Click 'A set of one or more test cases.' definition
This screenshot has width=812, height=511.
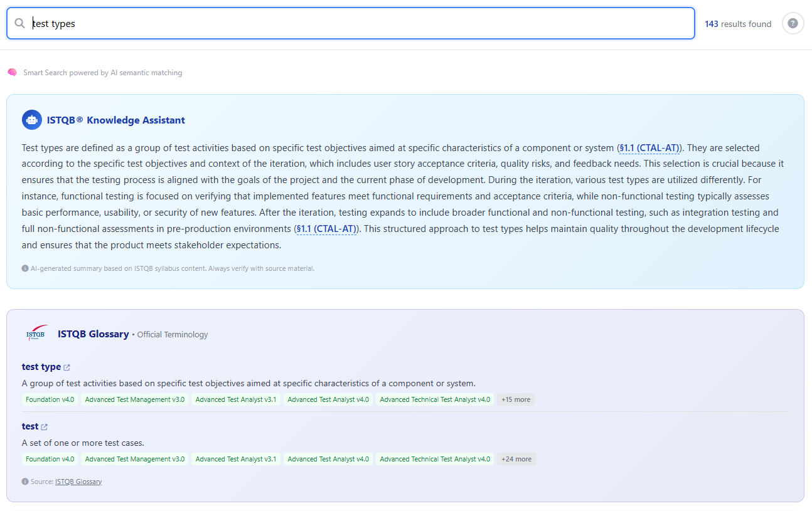click(x=83, y=443)
